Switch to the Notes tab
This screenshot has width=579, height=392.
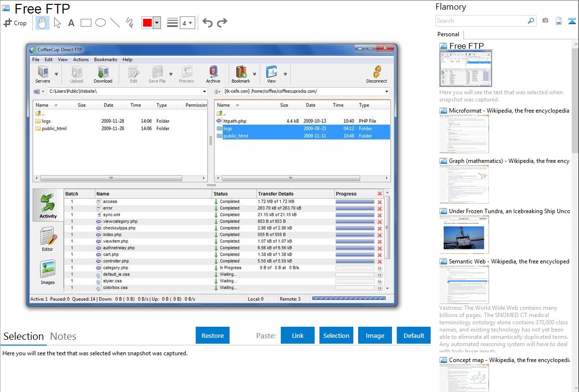(x=63, y=336)
